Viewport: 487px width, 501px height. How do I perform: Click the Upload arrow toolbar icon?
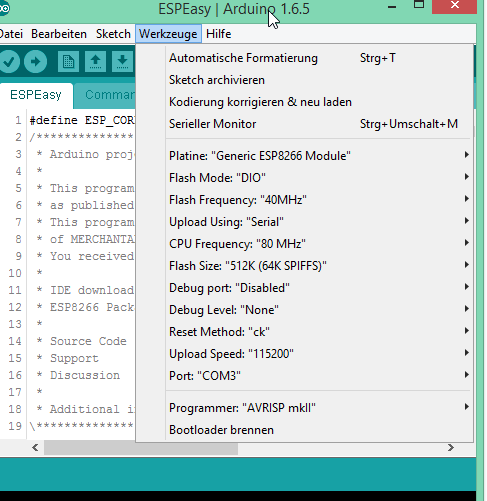[x=35, y=62]
